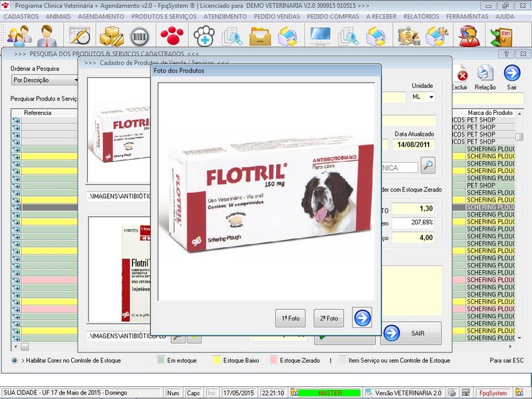Open document search icon beside the monitor icon
532x399 pixels.
[348, 37]
